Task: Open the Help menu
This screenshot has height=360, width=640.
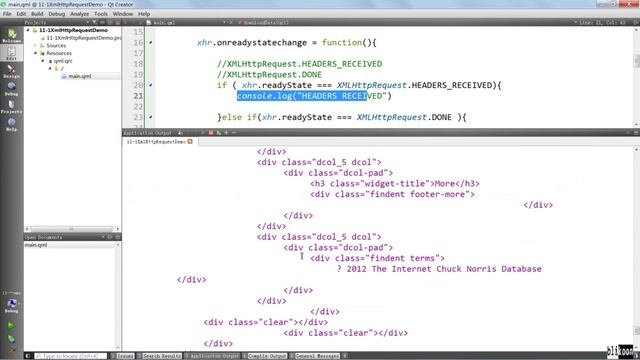Action: [x=144, y=14]
